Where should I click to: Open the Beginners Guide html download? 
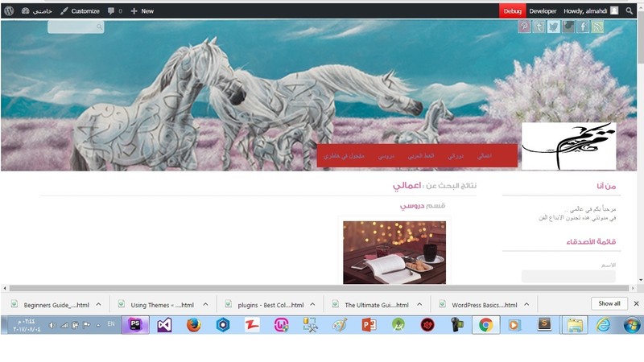click(51, 305)
